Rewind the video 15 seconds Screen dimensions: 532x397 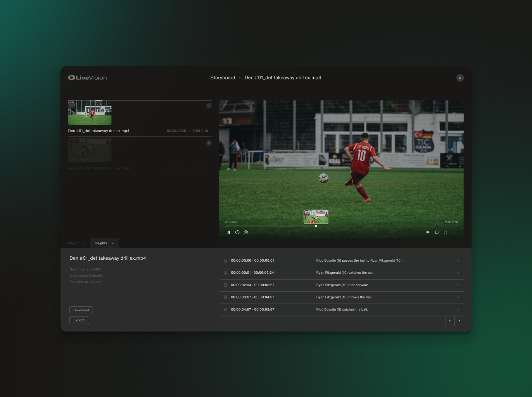tap(237, 232)
